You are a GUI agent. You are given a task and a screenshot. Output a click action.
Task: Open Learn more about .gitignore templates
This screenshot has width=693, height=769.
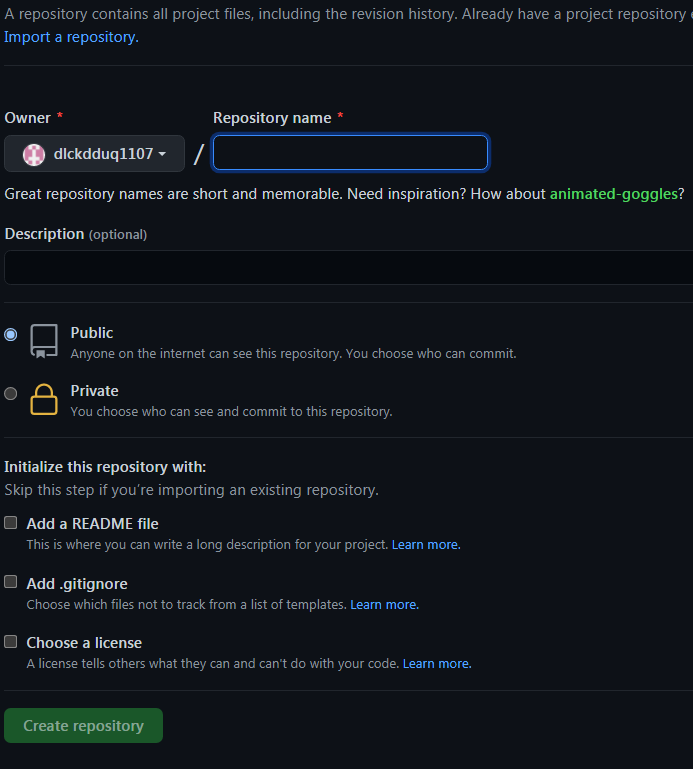(x=385, y=604)
